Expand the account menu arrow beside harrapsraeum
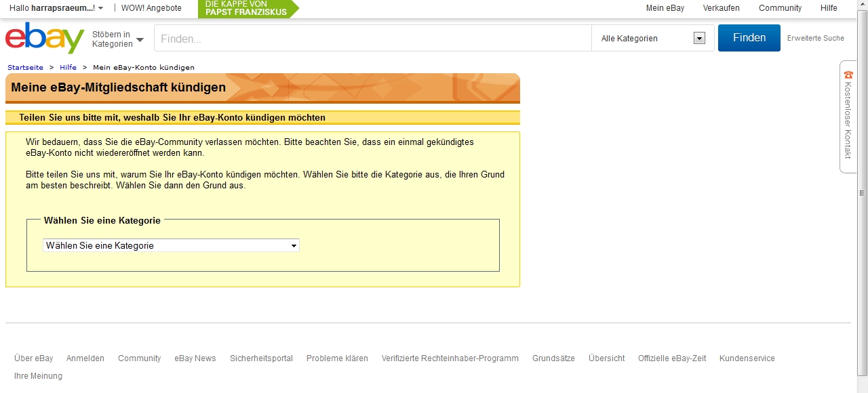 click(x=101, y=8)
